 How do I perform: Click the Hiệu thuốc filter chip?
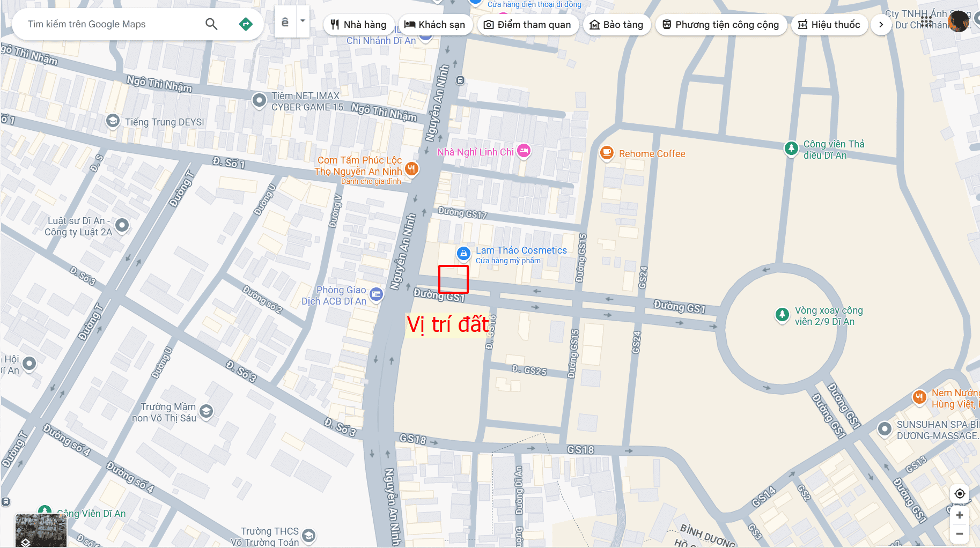829,25
